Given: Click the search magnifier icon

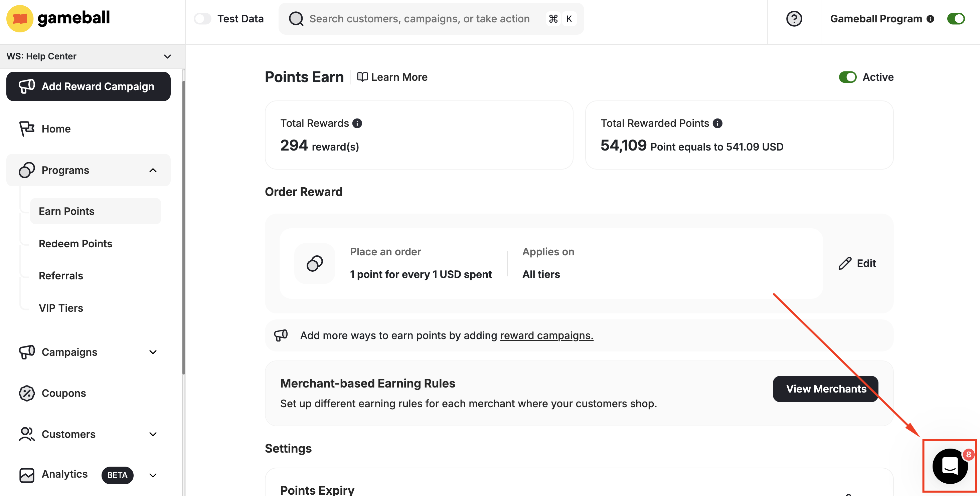Looking at the screenshot, I should pos(296,19).
